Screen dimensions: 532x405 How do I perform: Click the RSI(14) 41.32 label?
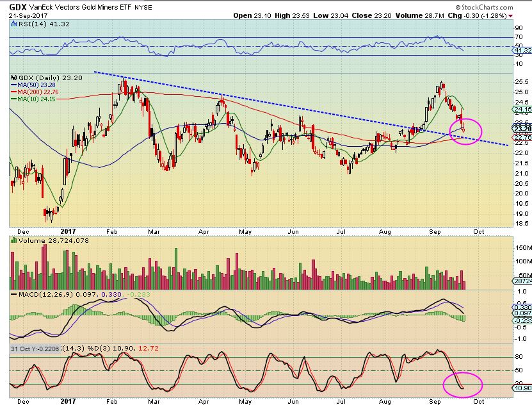pyautogui.click(x=44, y=24)
